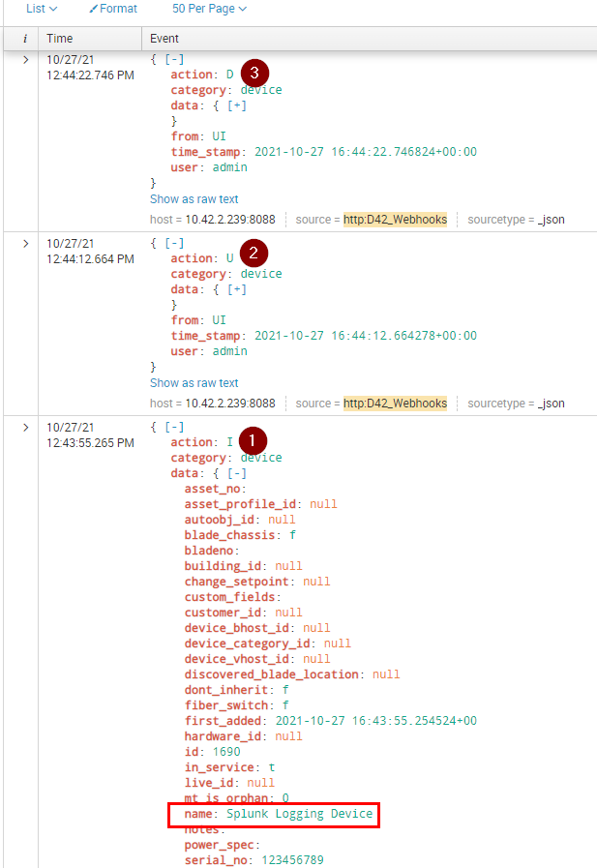This screenshot has height=868, width=597.
Task: Click the Format pencil button
Action: (112, 9)
